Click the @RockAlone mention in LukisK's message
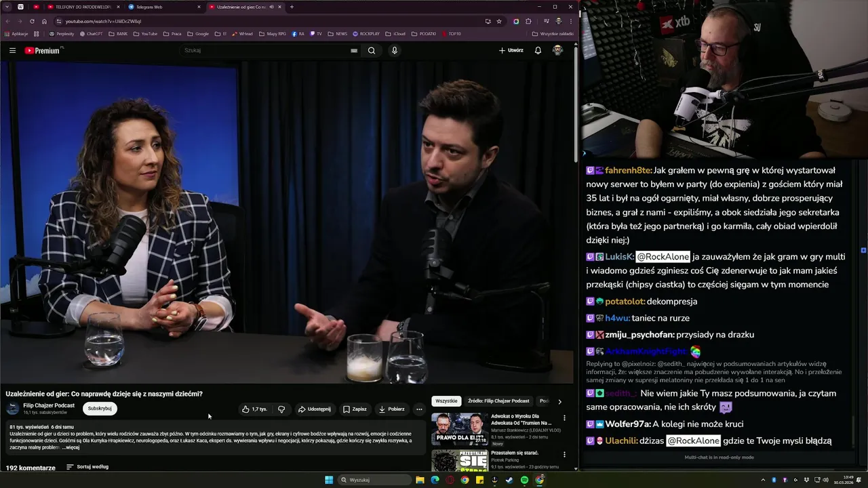Viewport: 868px width, 488px height. (x=663, y=257)
